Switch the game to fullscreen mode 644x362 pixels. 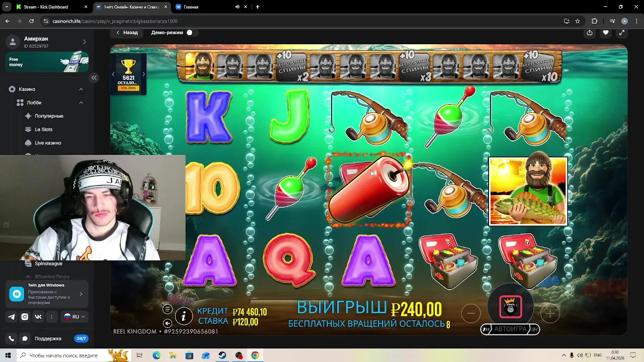click(x=622, y=33)
